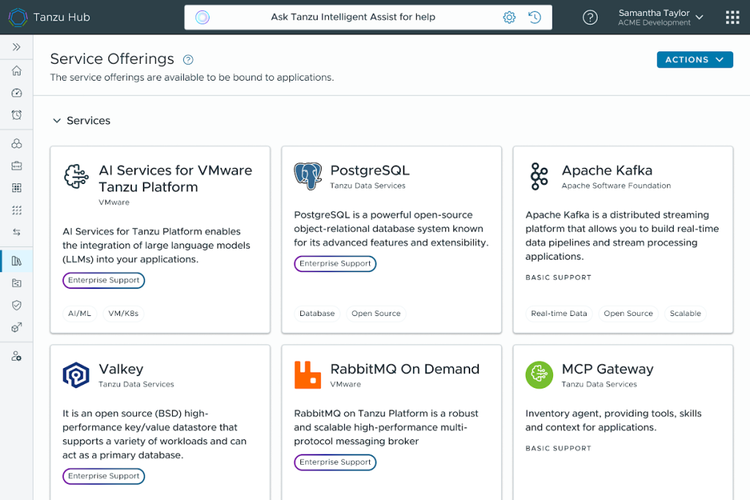Viewport: 750px width, 500px height.
Task: Click the Tanzu Hub logo
Action: (x=52, y=17)
